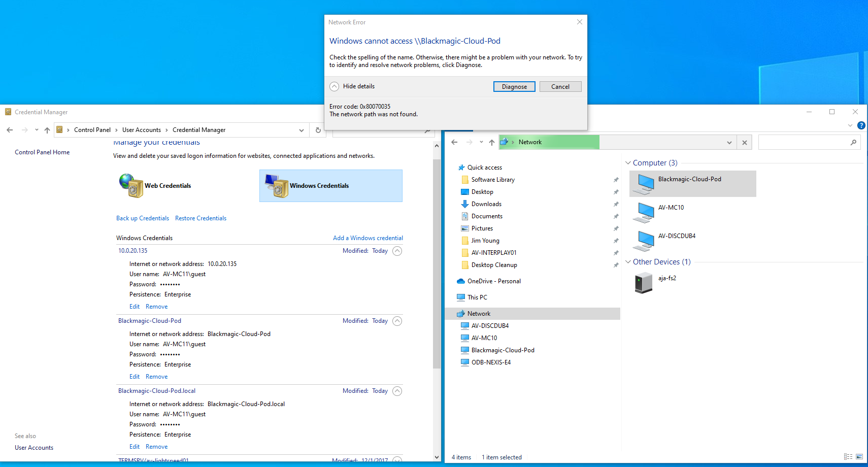Screen dimensions: 868x467
Task: Click Diagnose in the Network Error dialog
Action: pos(514,87)
